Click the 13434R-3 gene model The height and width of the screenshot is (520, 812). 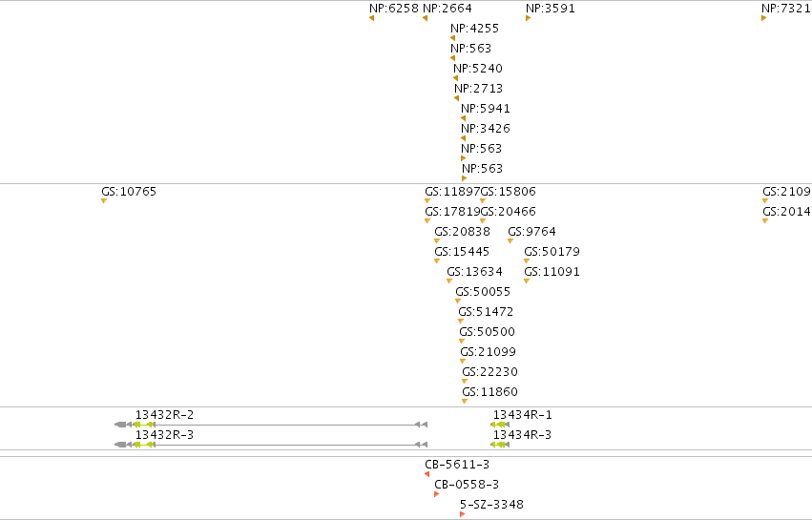click(x=500, y=445)
